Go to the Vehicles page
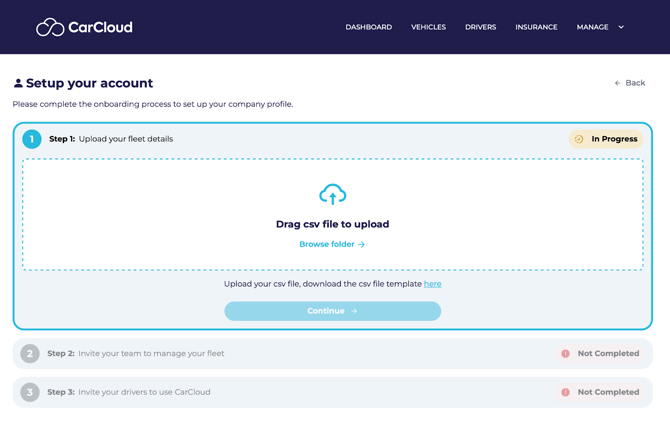The width and height of the screenshot is (670, 430). coord(428,27)
